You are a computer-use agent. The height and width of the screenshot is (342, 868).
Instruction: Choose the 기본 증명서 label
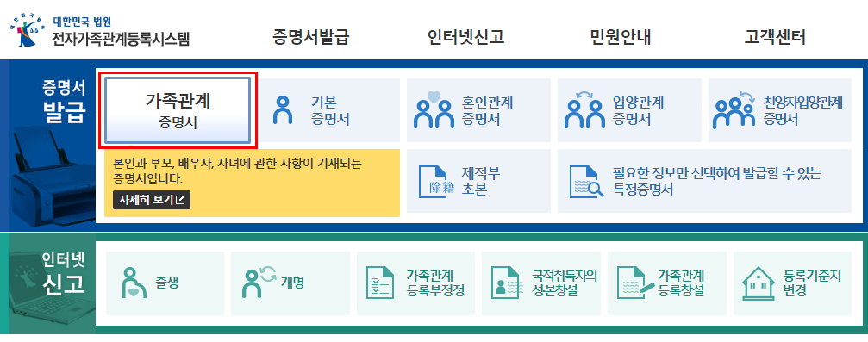click(x=330, y=110)
